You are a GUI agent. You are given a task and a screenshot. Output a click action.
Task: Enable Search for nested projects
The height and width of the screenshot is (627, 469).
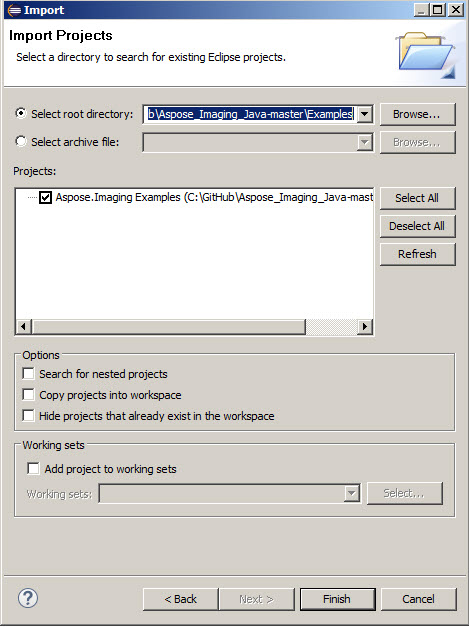click(28, 373)
